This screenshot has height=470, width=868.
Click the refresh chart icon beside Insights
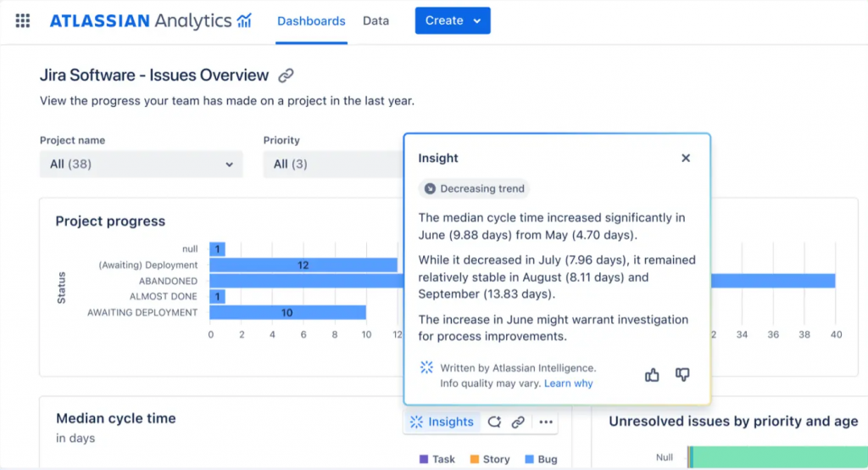(x=494, y=422)
